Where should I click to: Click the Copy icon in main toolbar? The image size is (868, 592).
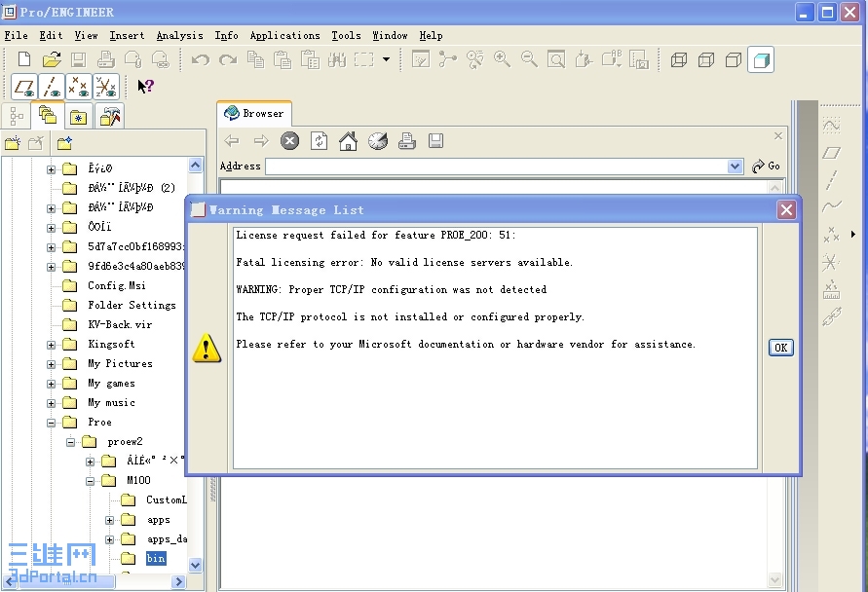pos(255,59)
